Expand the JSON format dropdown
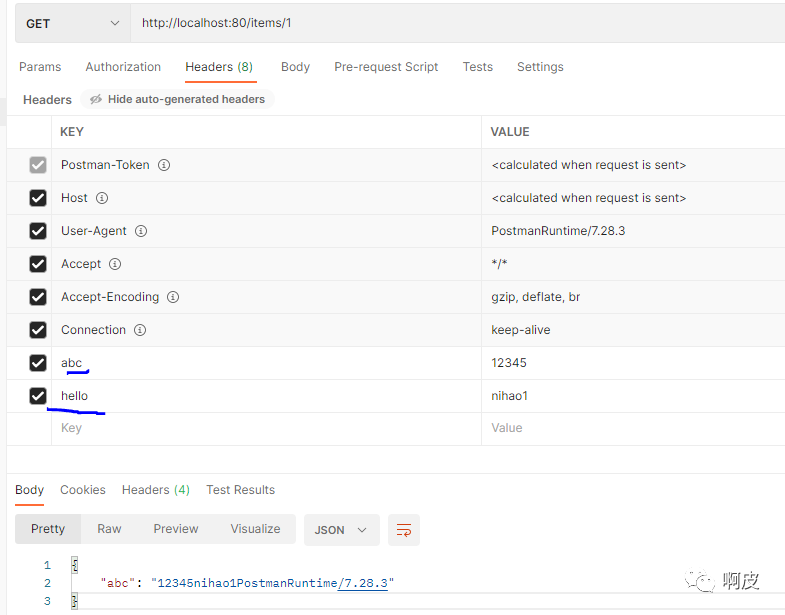 [341, 530]
